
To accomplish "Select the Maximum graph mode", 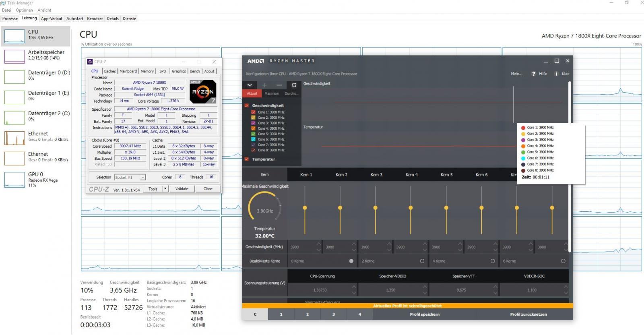I will (x=272, y=93).
